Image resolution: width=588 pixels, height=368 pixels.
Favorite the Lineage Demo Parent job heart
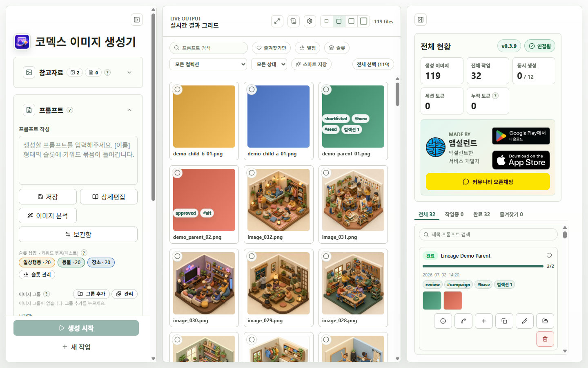click(549, 256)
